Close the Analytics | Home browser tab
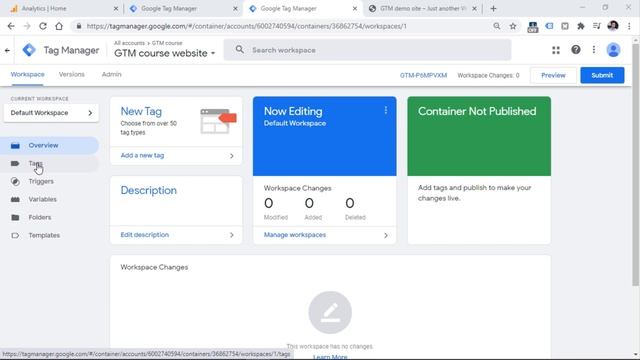The image size is (640, 360). (x=116, y=8)
